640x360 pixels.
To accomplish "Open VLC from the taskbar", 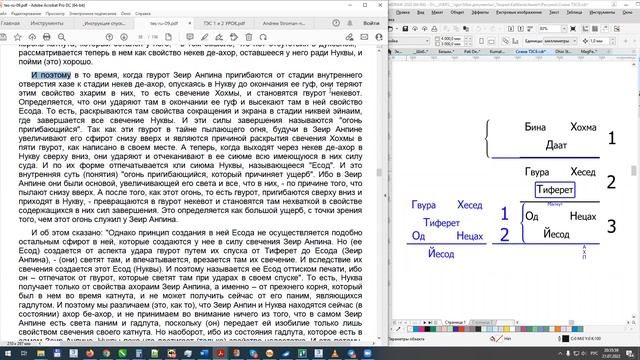I will pos(335,353).
